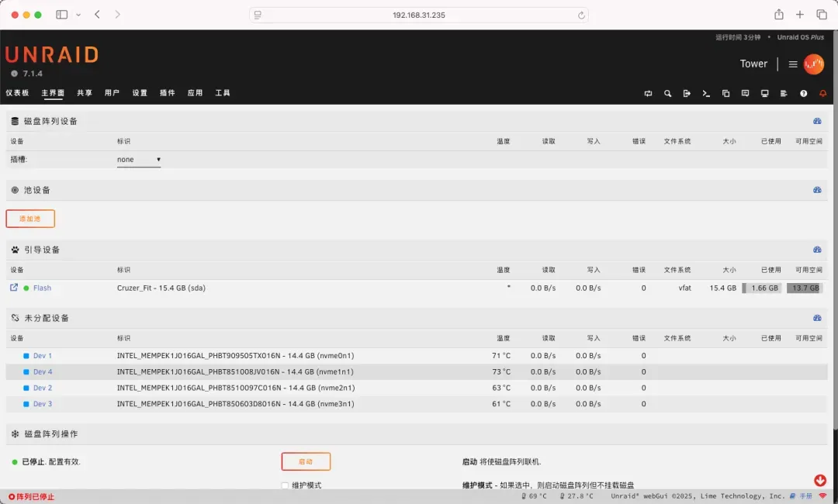
Task: Toggle the 磁盘阵列设备 section view icon
Action: point(817,121)
